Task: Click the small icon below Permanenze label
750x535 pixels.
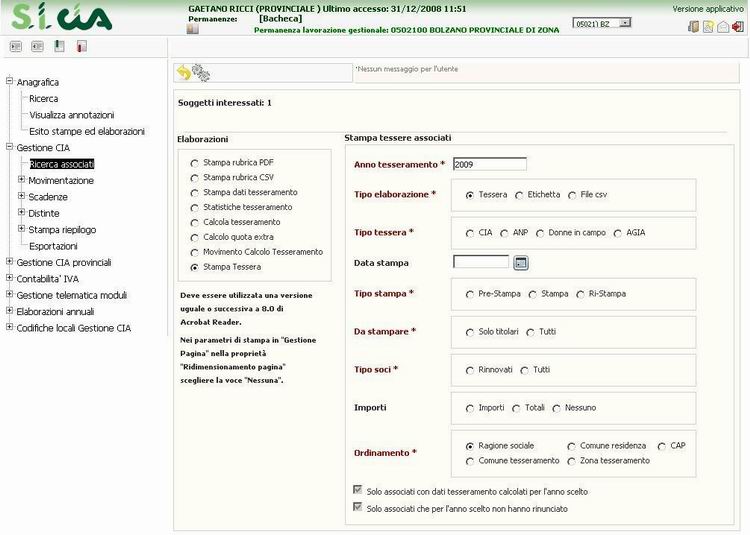Action: click(x=192, y=29)
